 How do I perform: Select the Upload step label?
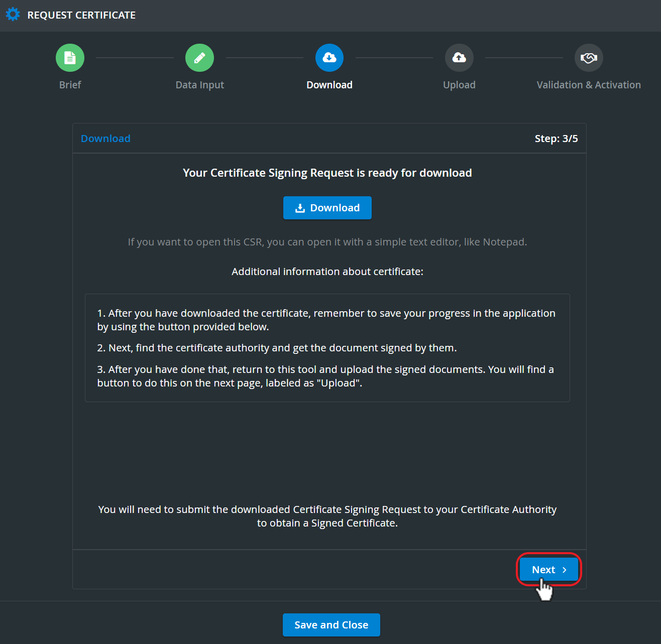pos(459,85)
